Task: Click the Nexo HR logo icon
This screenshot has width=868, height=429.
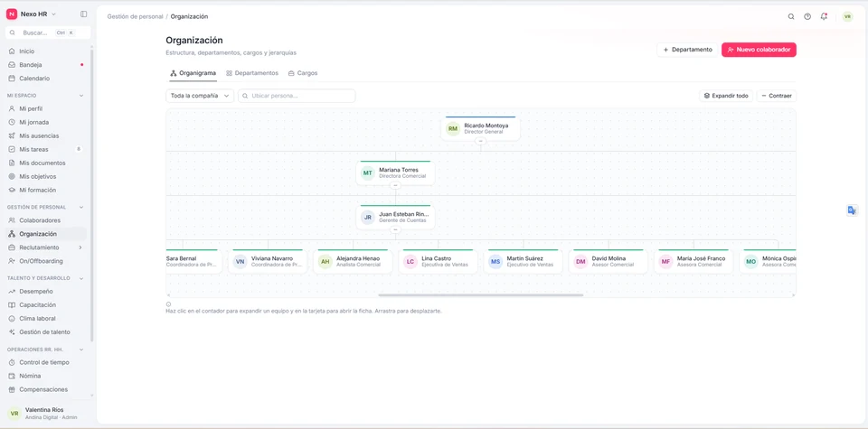Action: tap(12, 14)
